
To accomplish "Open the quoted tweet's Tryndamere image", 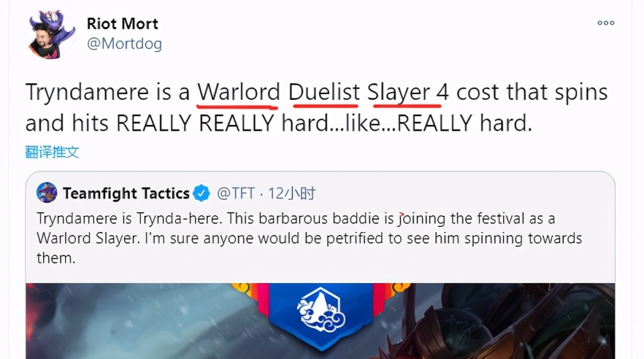I will pos(320,321).
